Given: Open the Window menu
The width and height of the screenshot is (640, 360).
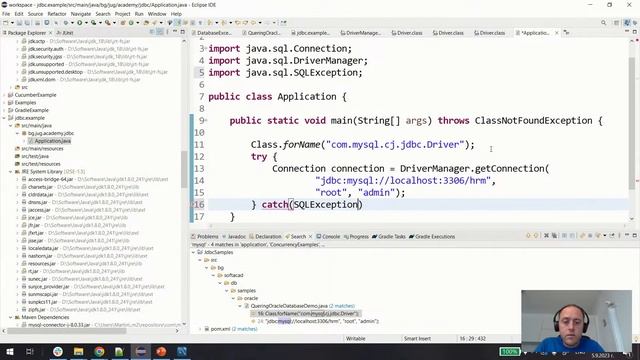Looking at the screenshot, I should click(157, 14).
